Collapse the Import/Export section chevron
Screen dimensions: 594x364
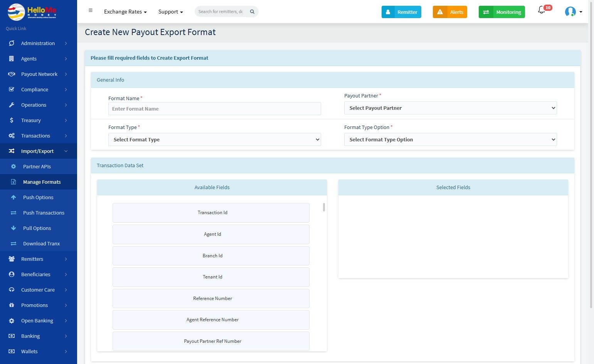pos(66,151)
